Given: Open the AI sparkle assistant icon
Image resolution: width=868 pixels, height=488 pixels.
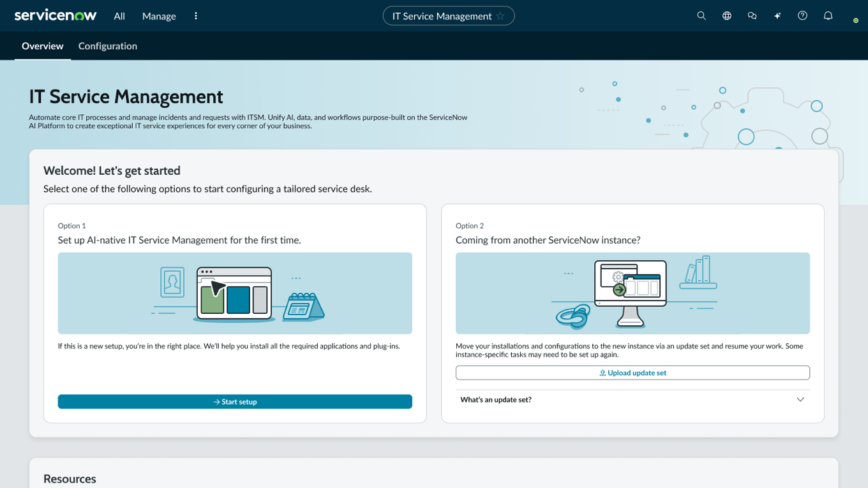Looking at the screenshot, I should click(x=777, y=16).
